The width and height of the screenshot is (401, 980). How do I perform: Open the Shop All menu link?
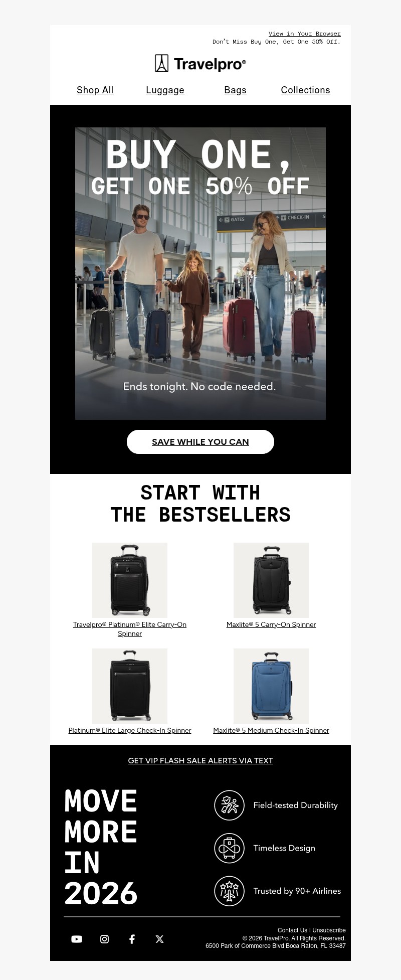click(x=95, y=90)
